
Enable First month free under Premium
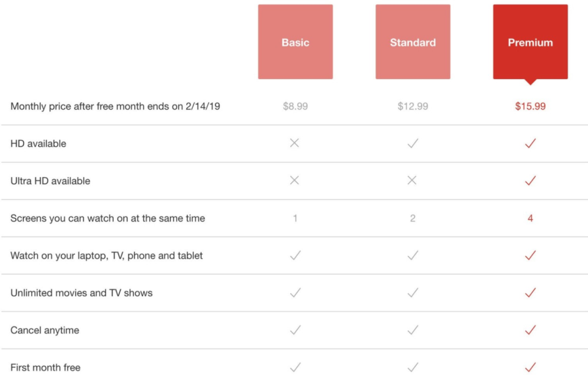530,367
